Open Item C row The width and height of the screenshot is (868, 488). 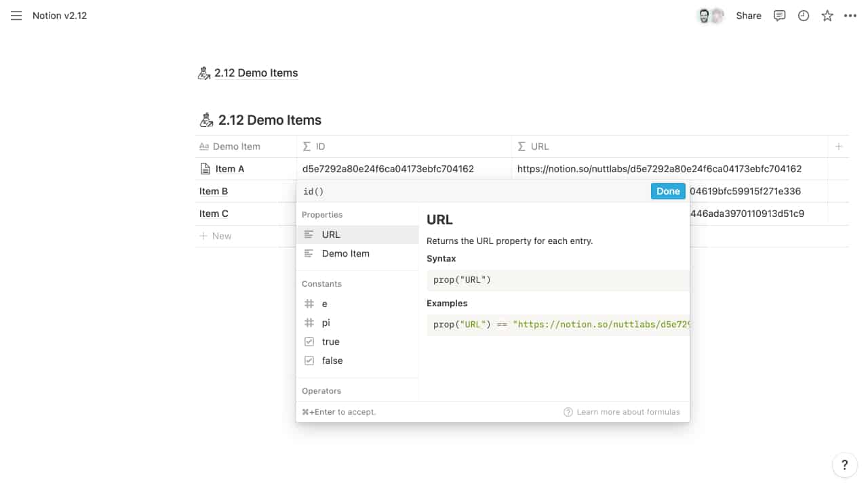point(214,213)
